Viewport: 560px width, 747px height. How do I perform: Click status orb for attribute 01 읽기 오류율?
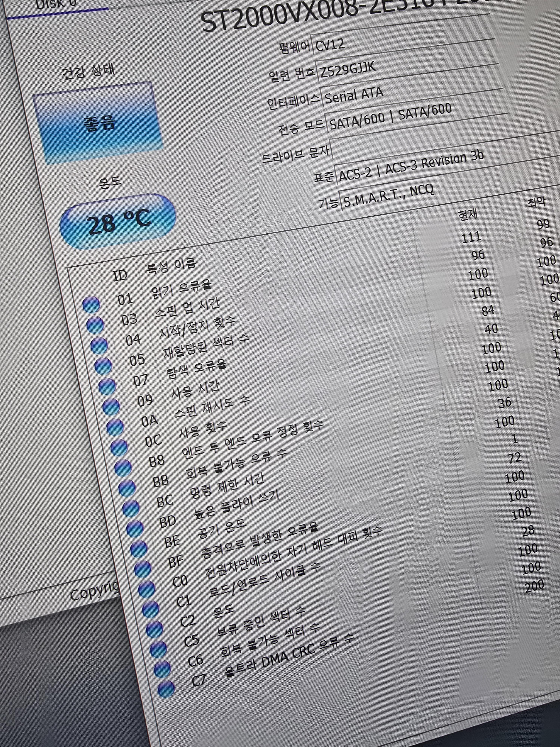click(91, 305)
